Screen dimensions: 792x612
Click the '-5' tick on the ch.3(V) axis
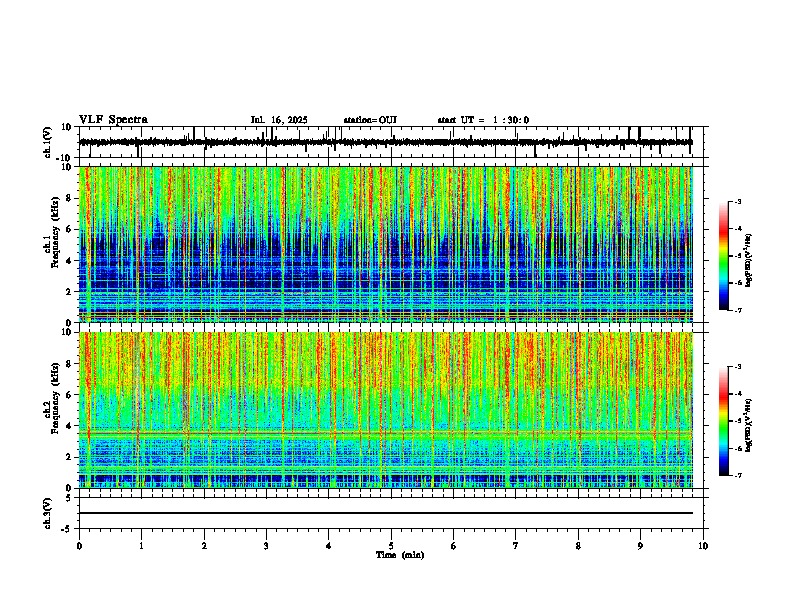(68, 529)
